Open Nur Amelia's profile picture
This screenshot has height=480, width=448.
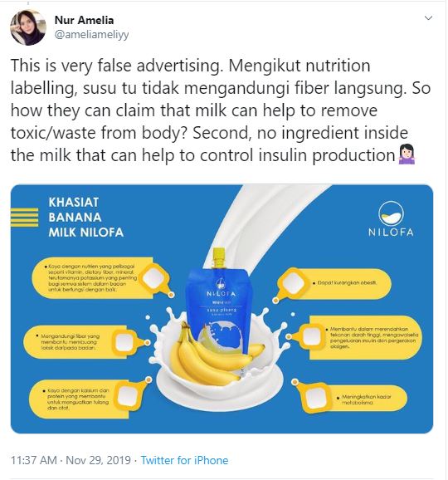28,27
